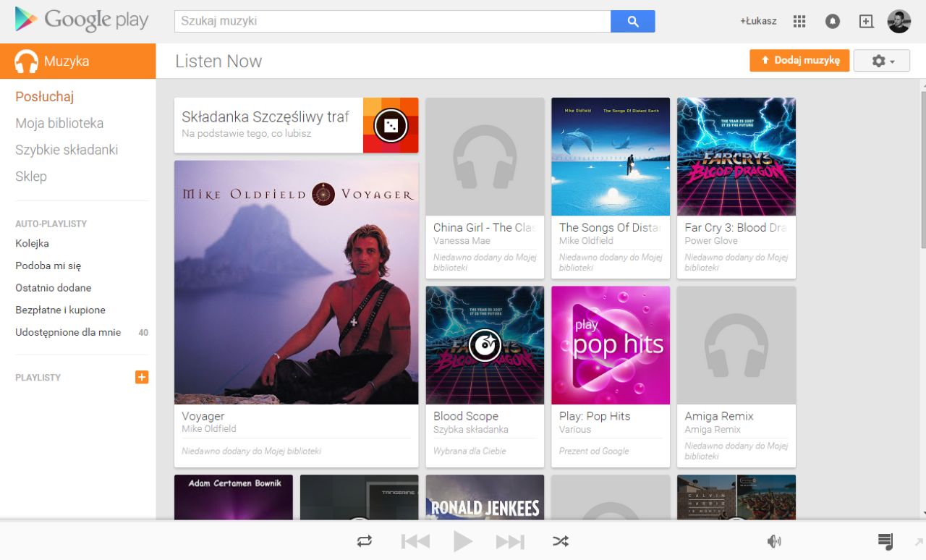Toggle shuffle playback mode
This screenshot has width=926, height=560.
tap(561, 541)
